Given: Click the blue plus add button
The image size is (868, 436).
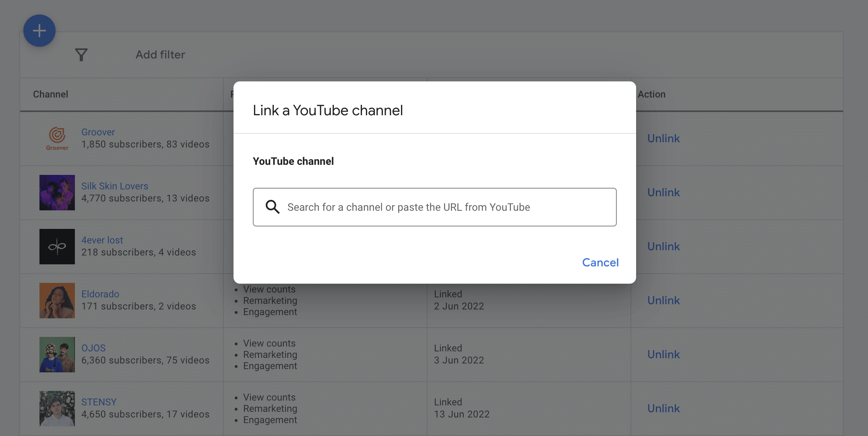Looking at the screenshot, I should coord(39,31).
